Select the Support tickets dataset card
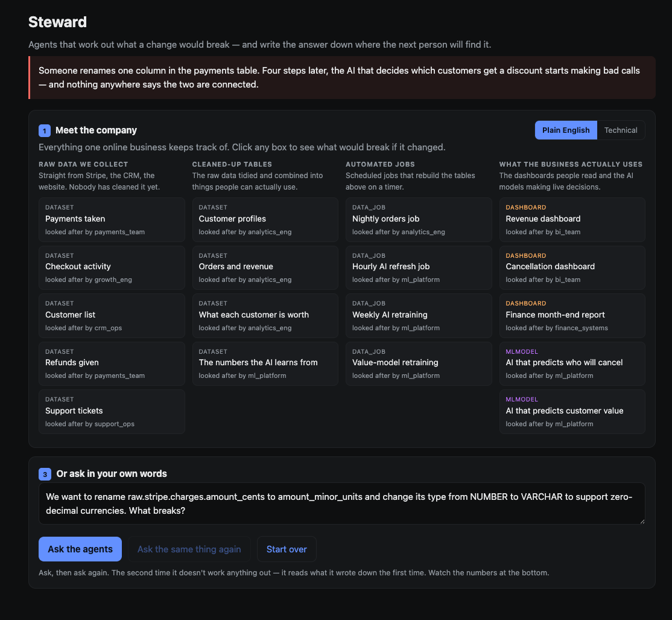The width and height of the screenshot is (672, 620). (x=112, y=412)
